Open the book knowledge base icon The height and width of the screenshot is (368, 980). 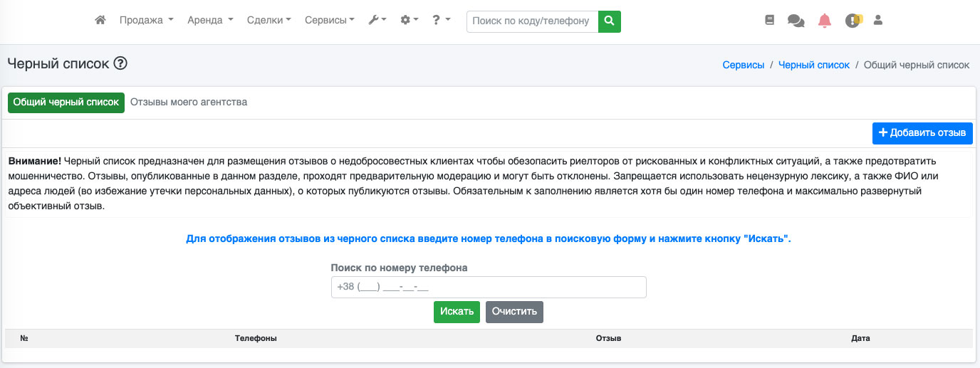point(769,21)
